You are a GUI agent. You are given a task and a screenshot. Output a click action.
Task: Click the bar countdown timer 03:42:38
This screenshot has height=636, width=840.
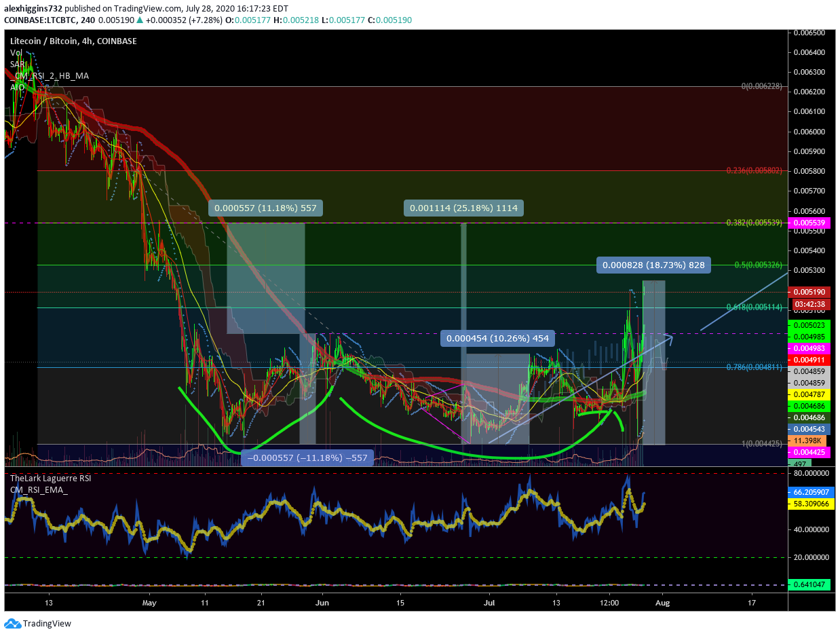tap(811, 303)
